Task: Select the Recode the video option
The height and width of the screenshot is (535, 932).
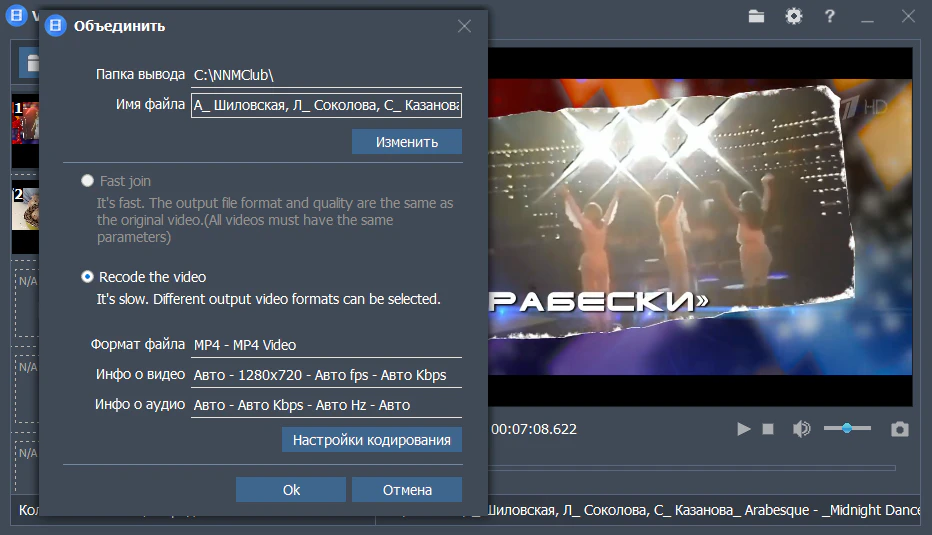Action: tap(88, 277)
